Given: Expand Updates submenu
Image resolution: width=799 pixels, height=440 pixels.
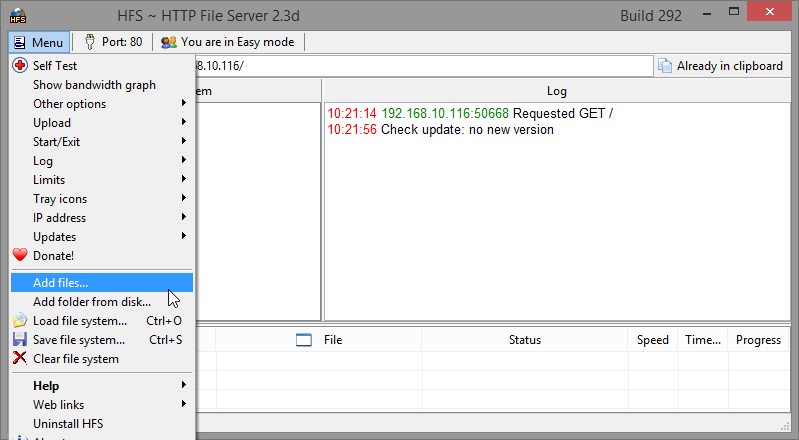Looking at the screenshot, I should (102, 237).
